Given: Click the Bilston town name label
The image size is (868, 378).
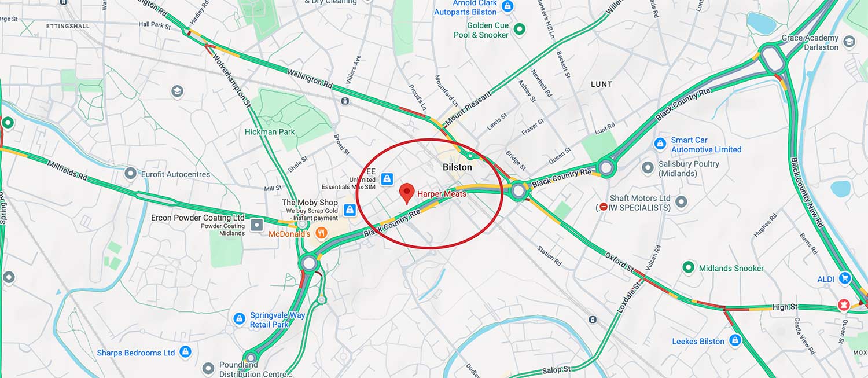Looking at the screenshot, I should click(x=457, y=167).
